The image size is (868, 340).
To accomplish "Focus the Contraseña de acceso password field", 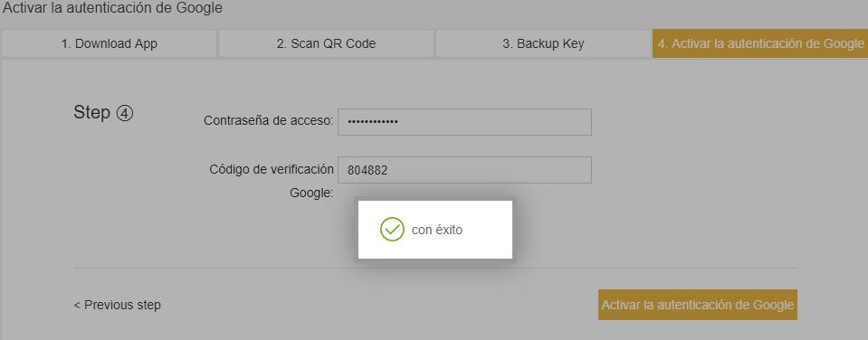I will pos(464,122).
